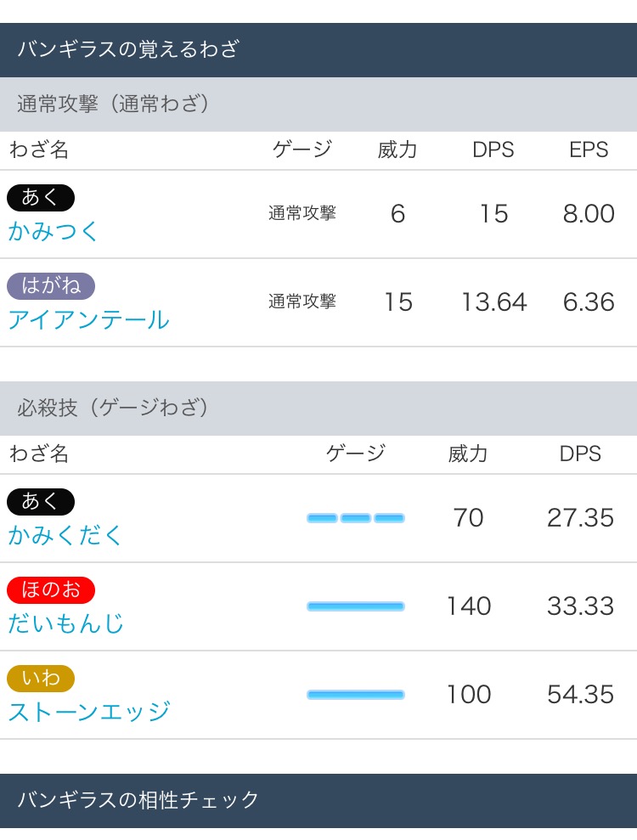Click the EPS column header
Viewport: 637px width, 840px height.
coord(589,149)
